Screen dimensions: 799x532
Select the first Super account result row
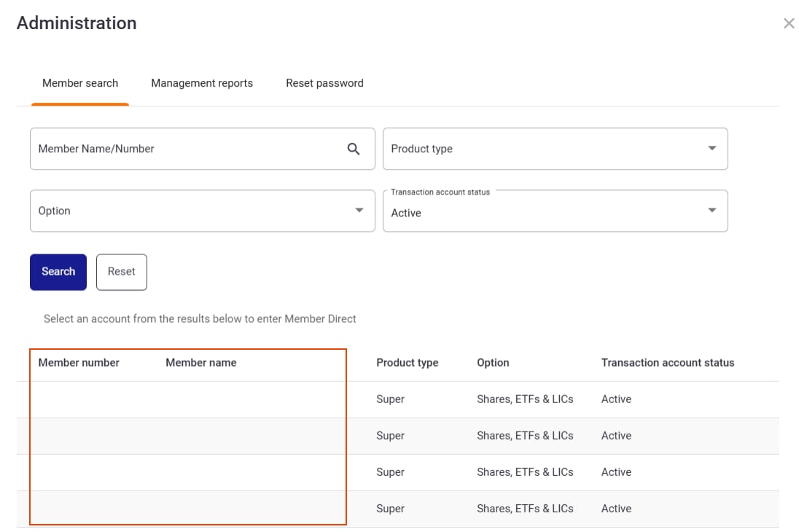click(x=390, y=399)
